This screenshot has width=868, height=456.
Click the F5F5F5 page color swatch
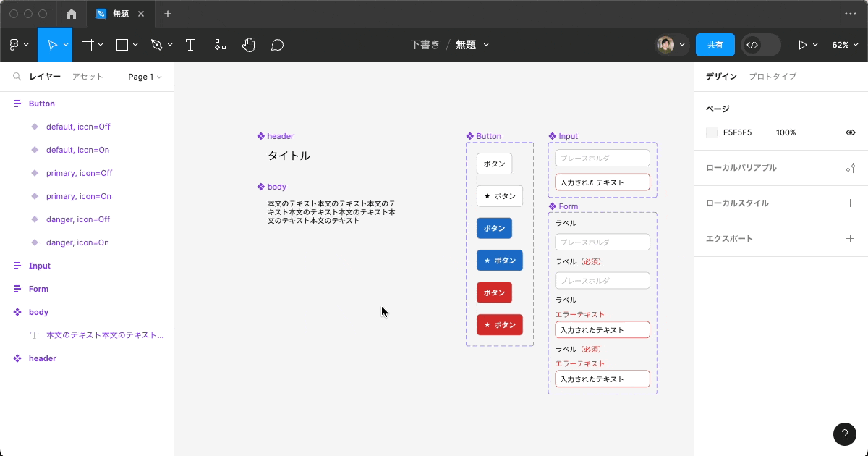[x=712, y=132]
